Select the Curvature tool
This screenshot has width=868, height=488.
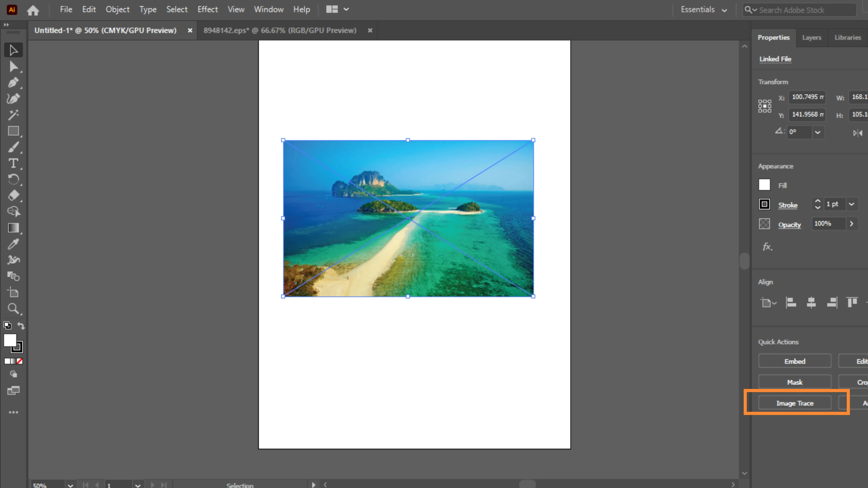click(x=13, y=99)
